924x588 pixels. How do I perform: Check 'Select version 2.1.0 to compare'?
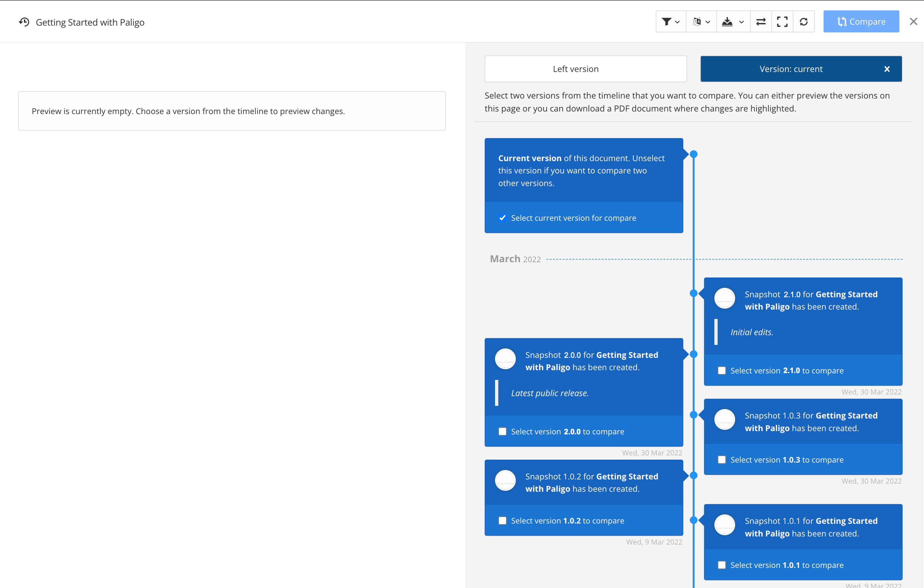tap(722, 371)
